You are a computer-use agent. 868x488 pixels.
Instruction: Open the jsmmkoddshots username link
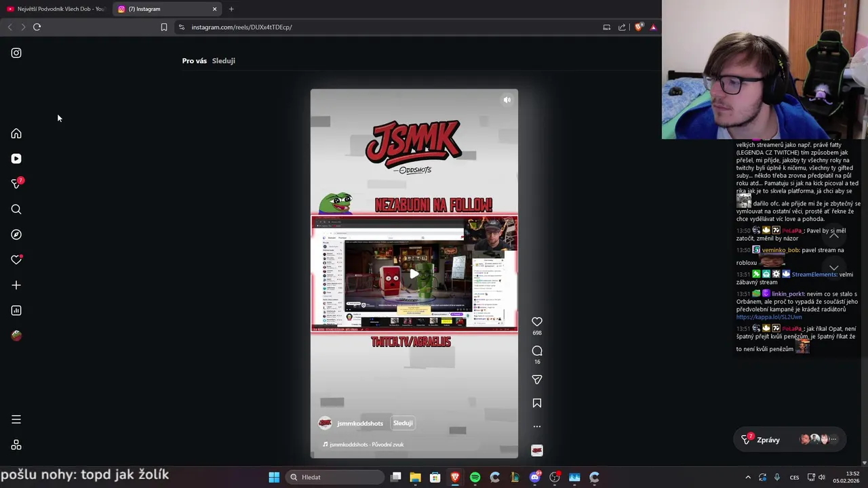point(360,424)
